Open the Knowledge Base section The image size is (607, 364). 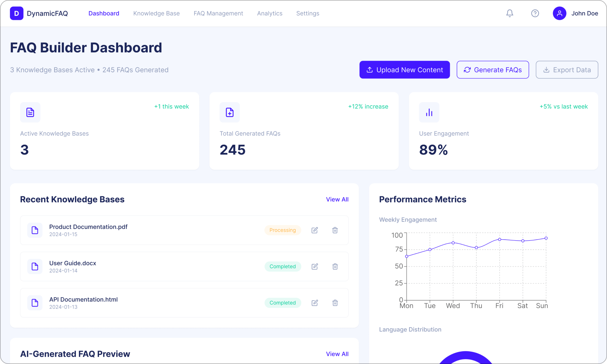click(x=156, y=13)
